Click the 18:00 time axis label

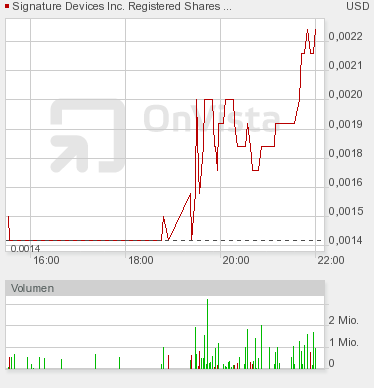click(x=141, y=260)
